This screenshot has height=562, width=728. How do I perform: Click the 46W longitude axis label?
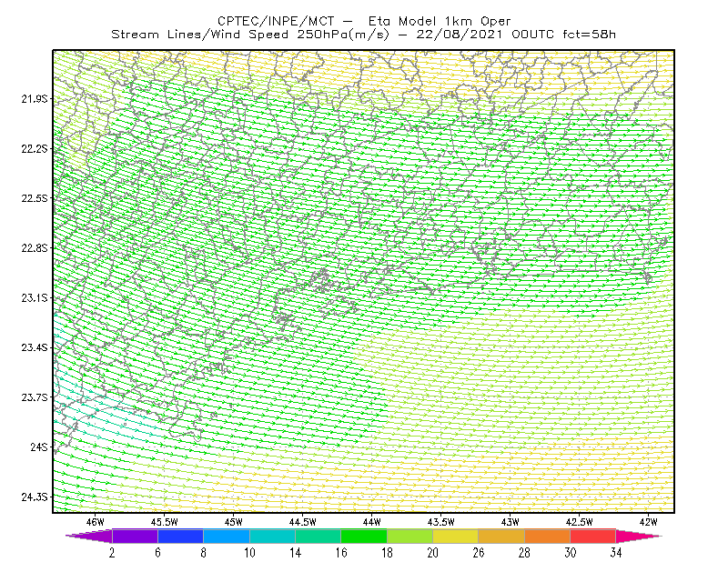click(96, 522)
